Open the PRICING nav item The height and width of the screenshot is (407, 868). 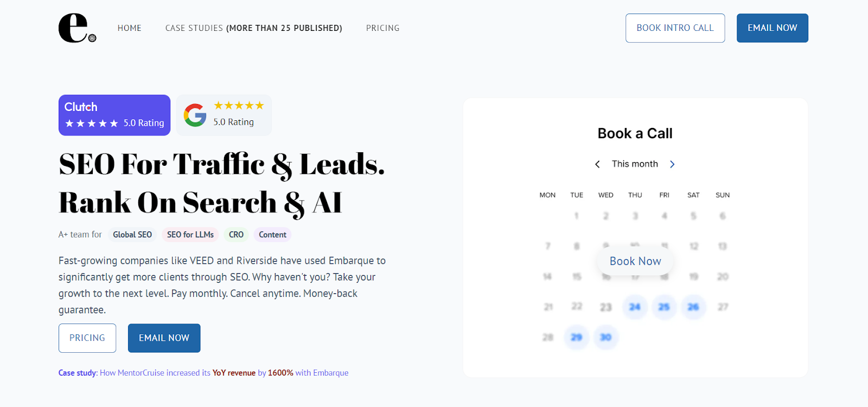[382, 28]
